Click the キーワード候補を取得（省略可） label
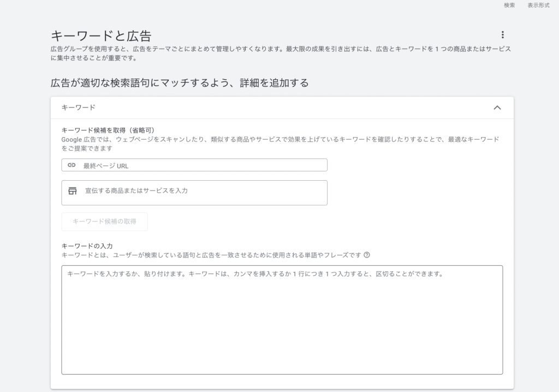The height and width of the screenshot is (392, 559). [108, 130]
